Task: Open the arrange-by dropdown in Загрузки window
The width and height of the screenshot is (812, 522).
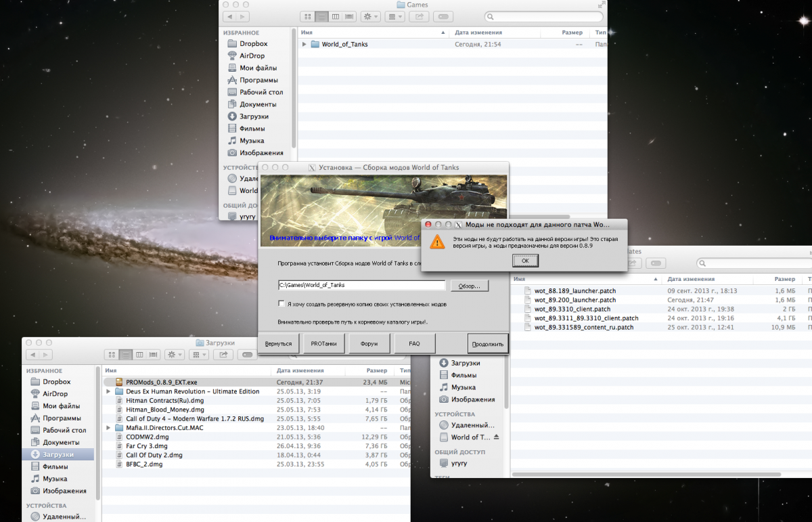Action: 199,354
